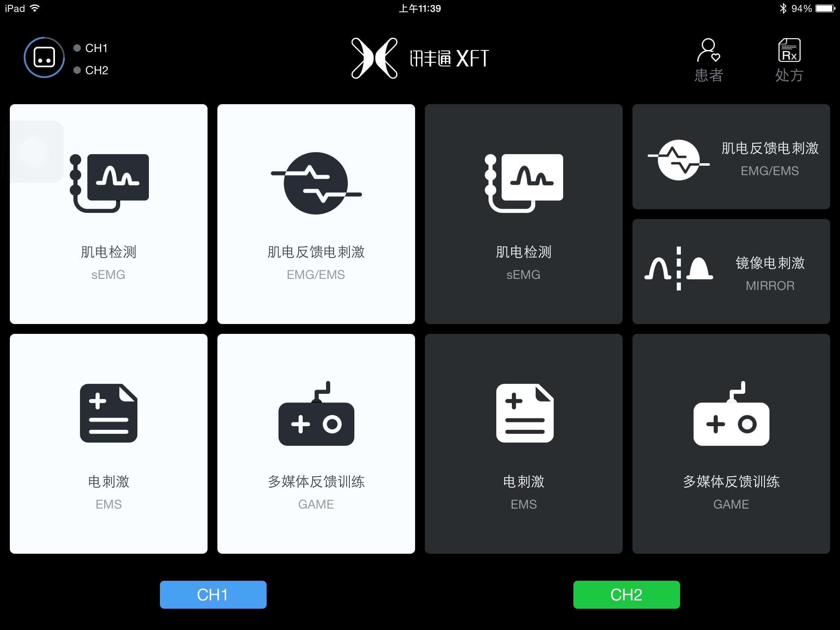Tap the MIRROR label
Viewport: 840px width, 630px height.
pyautogui.click(x=770, y=286)
